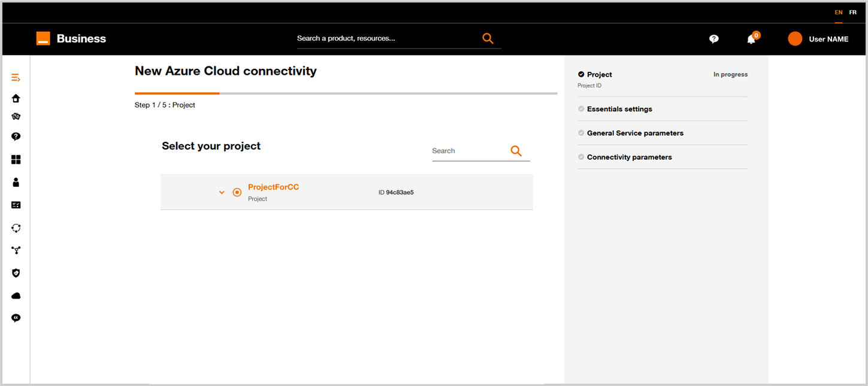
Task: Open the sidebar network branch icon
Action: 16,250
